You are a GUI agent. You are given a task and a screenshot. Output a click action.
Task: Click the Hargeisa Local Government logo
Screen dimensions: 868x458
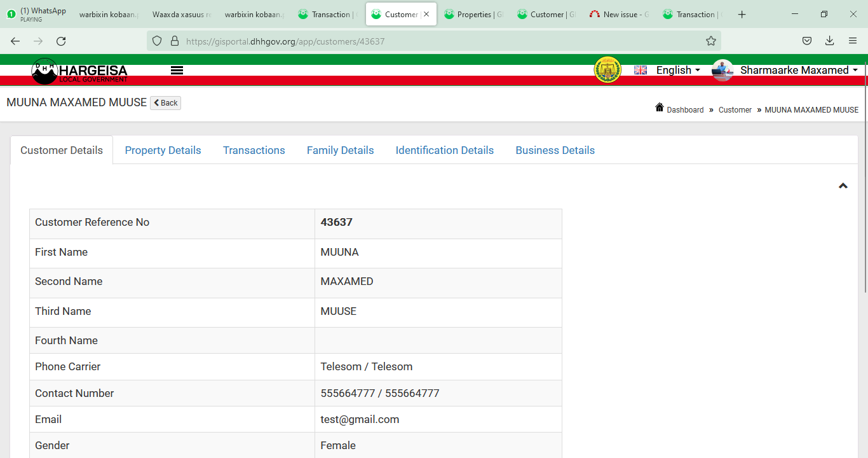pos(79,71)
